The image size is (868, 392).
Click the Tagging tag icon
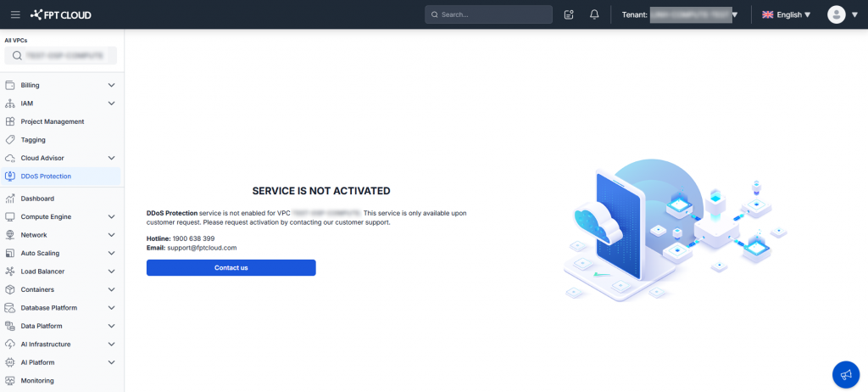coord(10,140)
